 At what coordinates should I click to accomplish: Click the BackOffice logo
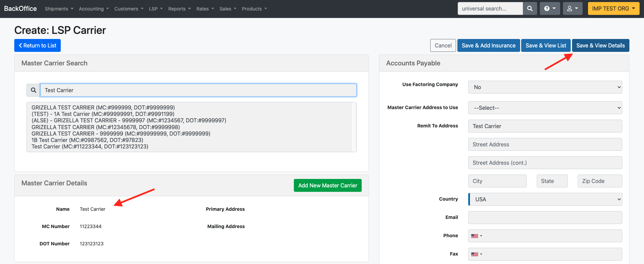tap(20, 8)
